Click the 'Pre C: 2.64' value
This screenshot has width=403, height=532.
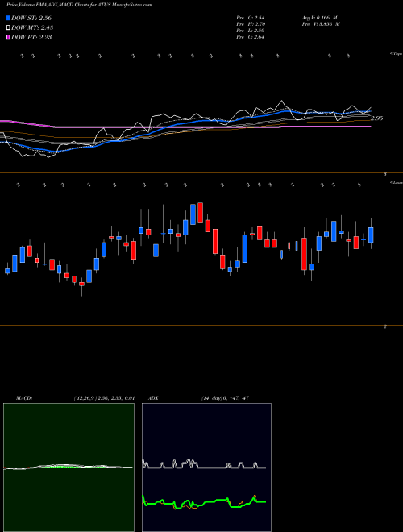pos(251,37)
